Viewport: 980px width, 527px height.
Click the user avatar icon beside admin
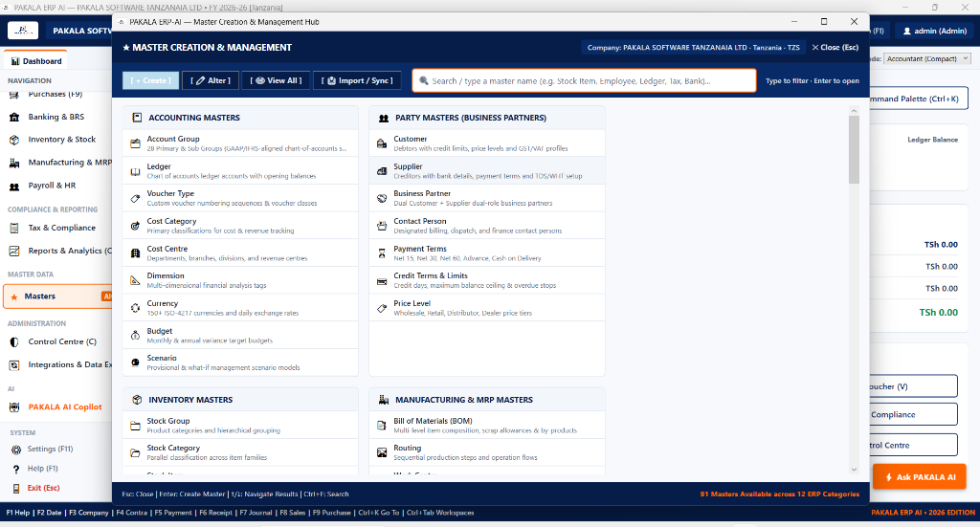point(907,31)
